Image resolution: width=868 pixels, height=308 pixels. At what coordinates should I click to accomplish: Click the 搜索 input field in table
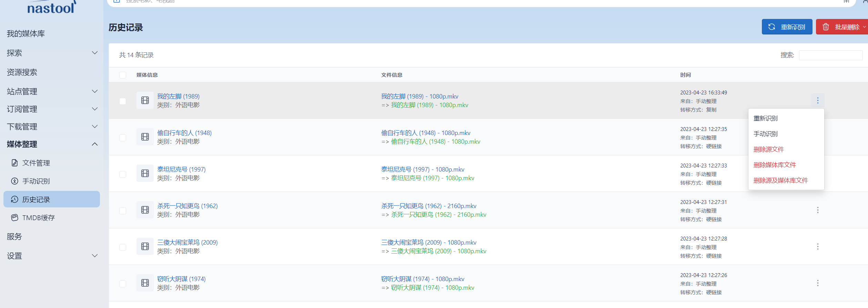(x=831, y=55)
